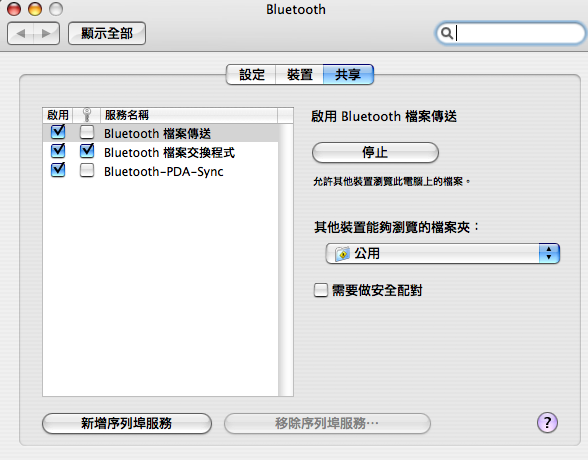Viewport: 588px width, 460px height.
Task: Toggle pairing checkbox for Bluetooth-PDA-Sync
Action: pyautogui.click(x=87, y=171)
